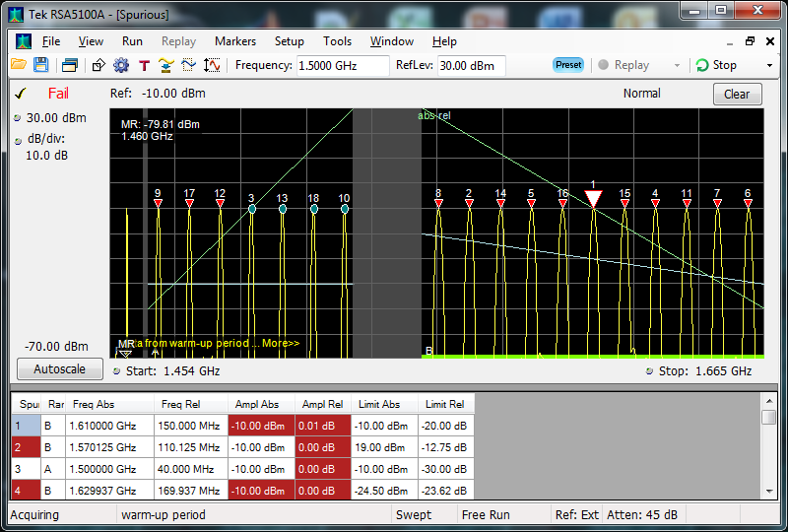Viewport: 788px width, 532px height.
Task: Click the toolbar icon left of the gear
Action: (x=98, y=65)
